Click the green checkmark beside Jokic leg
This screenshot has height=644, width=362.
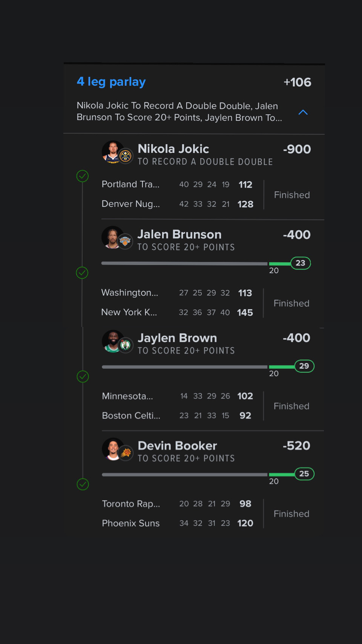pos(83,176)
